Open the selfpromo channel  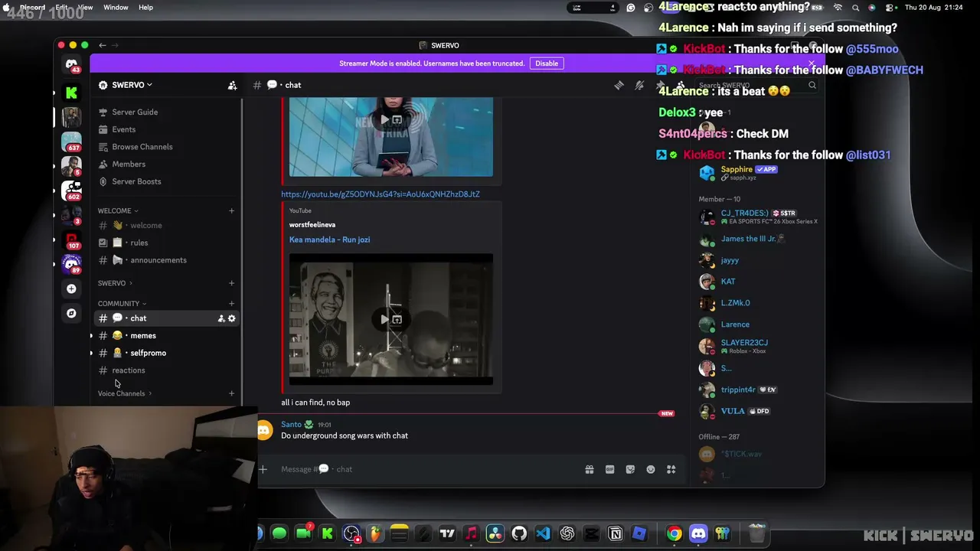166,353
